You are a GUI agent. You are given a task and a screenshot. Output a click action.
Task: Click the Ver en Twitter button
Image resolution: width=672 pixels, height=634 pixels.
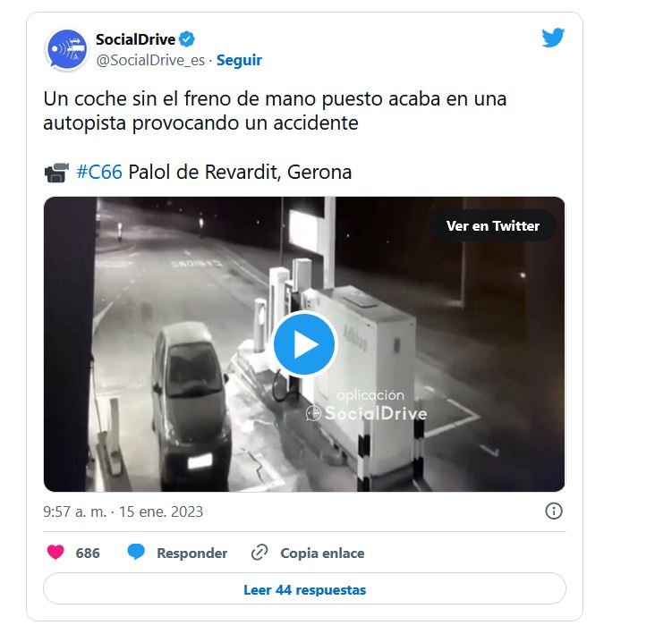(x=493, y=225)
